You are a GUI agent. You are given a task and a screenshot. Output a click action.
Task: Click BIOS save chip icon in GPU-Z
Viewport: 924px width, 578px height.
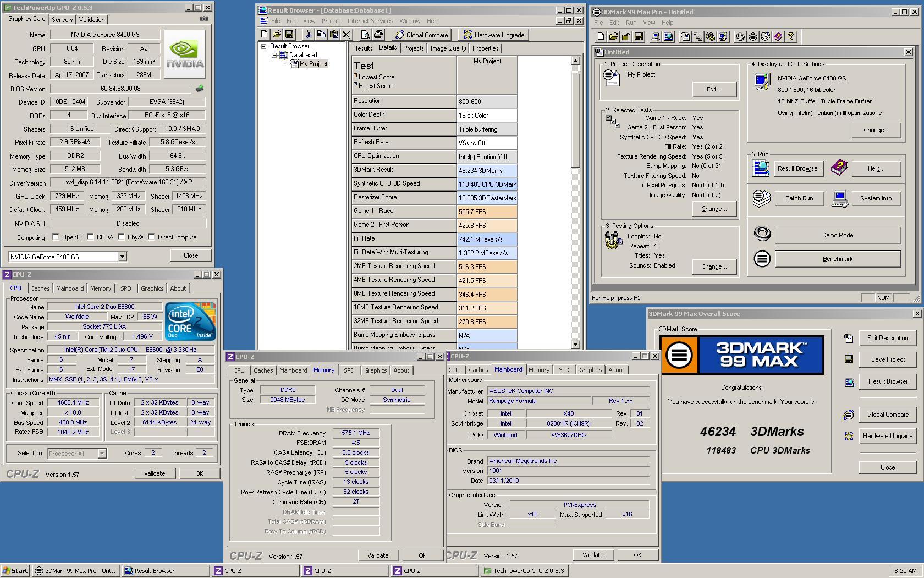click(x=199, y=88)
